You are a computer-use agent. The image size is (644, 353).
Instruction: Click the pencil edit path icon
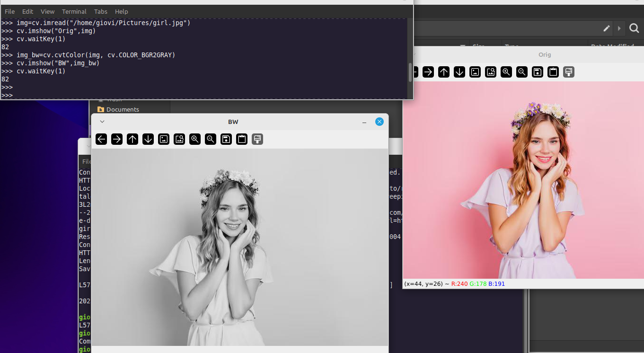pos(607,29)
